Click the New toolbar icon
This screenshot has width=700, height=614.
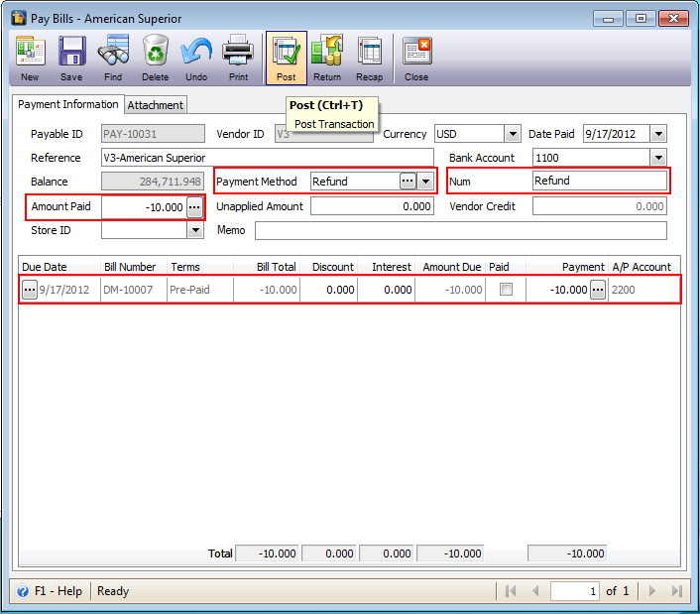30,59
